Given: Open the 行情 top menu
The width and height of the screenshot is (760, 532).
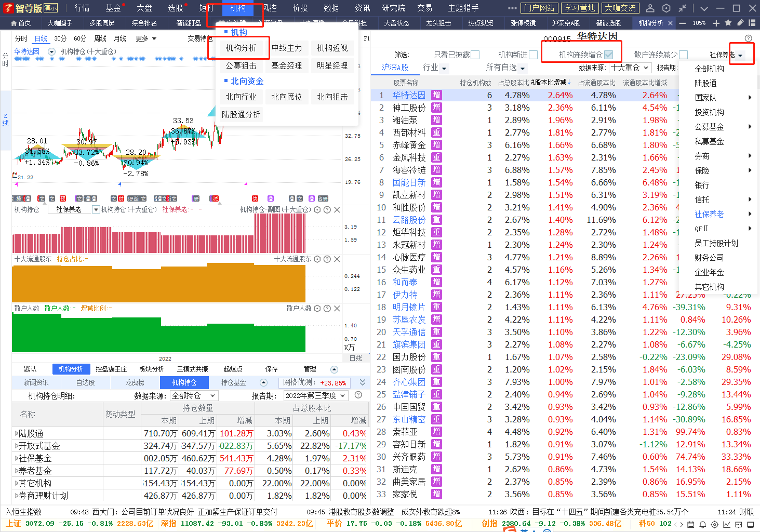Looking at the screenshot, I should tap(82, 8).
